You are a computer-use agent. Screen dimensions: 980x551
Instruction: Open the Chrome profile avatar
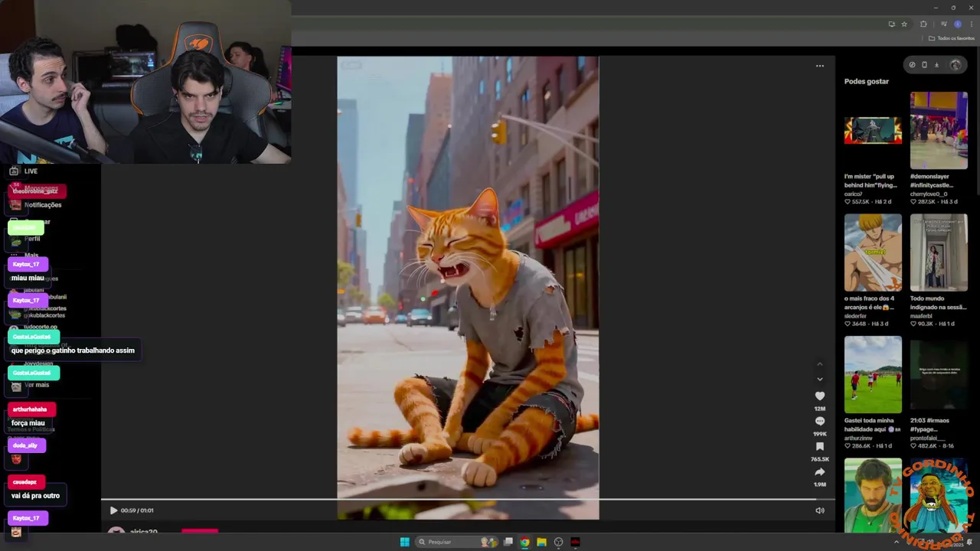(x=957, y=24)
